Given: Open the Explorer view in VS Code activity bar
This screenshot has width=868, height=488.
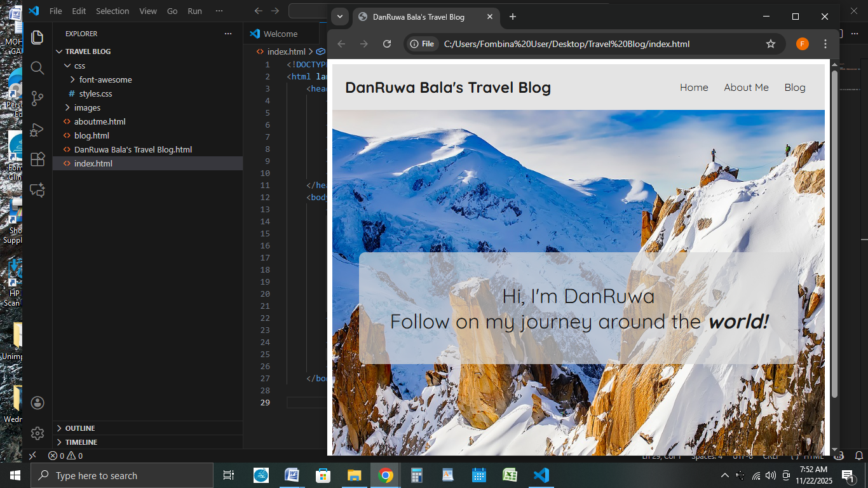Looking at the screenshot, I should click(37, 37).
